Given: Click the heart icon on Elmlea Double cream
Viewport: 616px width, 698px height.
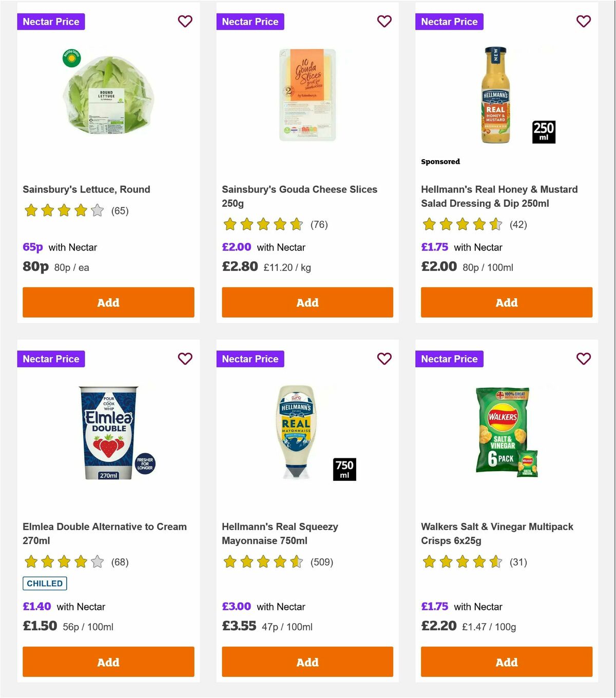Looking at the screenshot, I should point(185,359).
